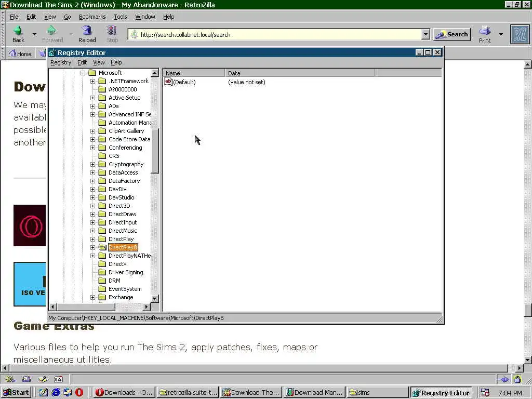The width and height of the screenshot is (532, 399).
Task: Expand the DirectDraw key
Action: click(x=92, y=214)
